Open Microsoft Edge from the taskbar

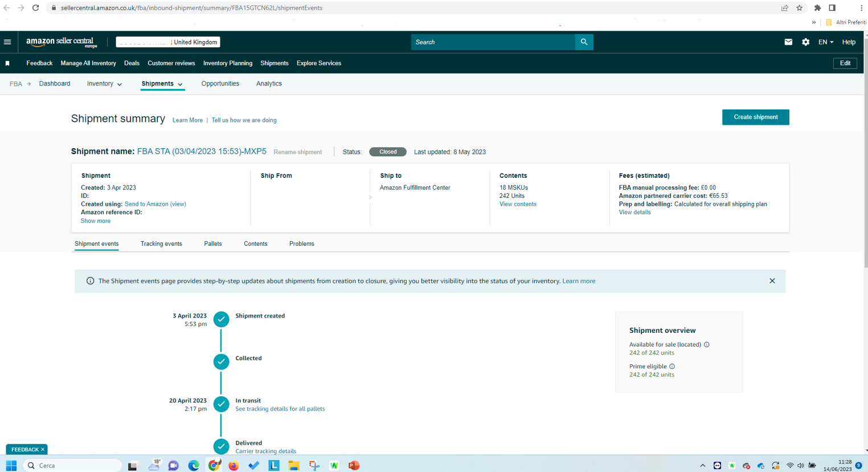[194, 466]
